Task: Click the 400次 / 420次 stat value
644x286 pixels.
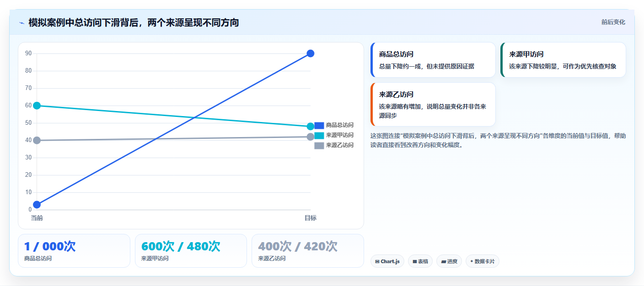Action: (x=298, y=246)
